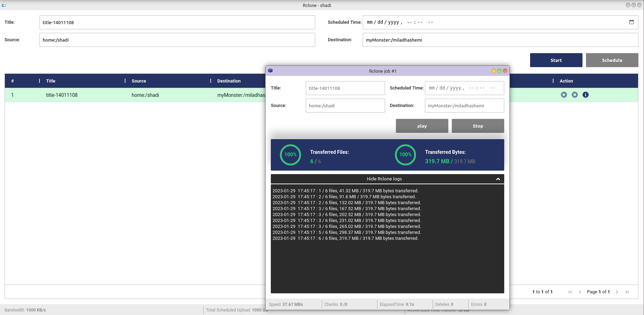Open info icon for title-14011108 job

[x=585, y=95]
